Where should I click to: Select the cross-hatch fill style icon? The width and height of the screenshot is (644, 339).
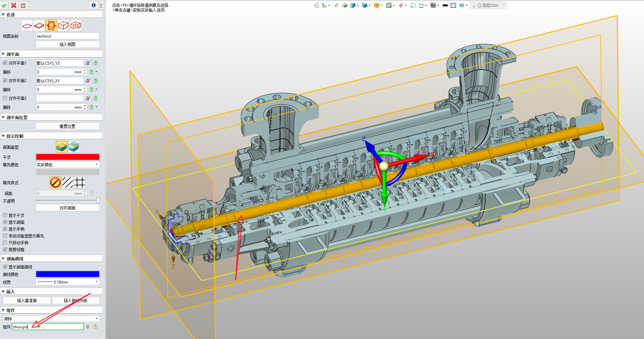coord(80,182)
